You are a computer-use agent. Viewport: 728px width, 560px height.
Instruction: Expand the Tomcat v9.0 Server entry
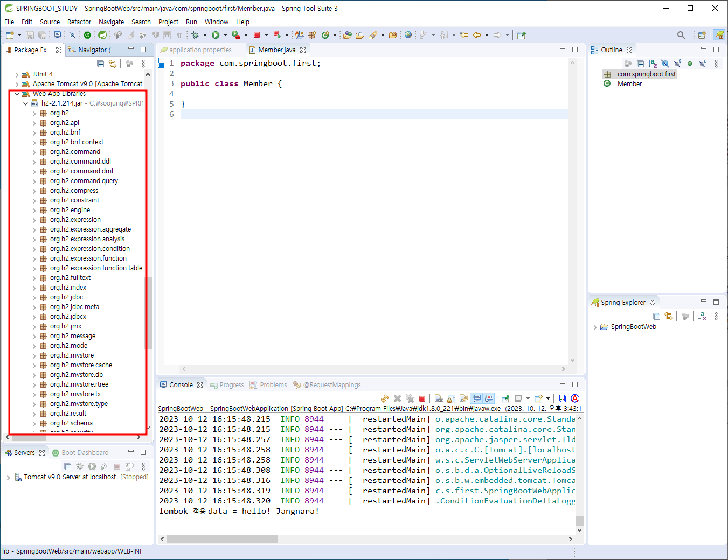pyautogui.click(x=8, y=477)
